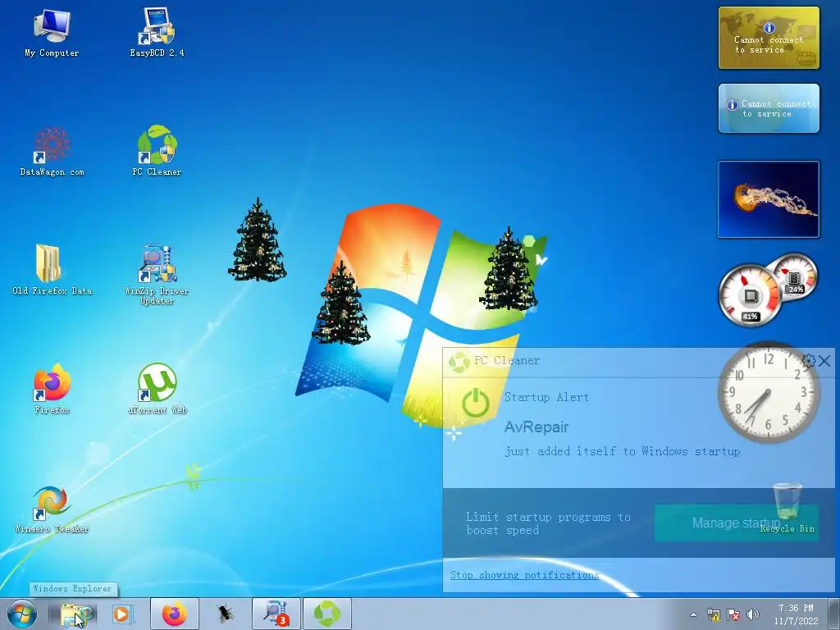Show hidden system tray icons
The image size is (840, 630).
point(693,614)
